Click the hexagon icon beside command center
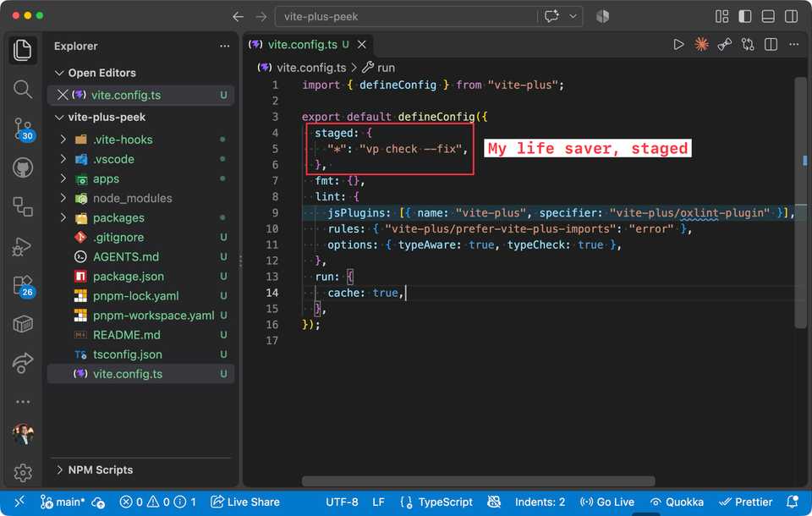 coord(602,16)
